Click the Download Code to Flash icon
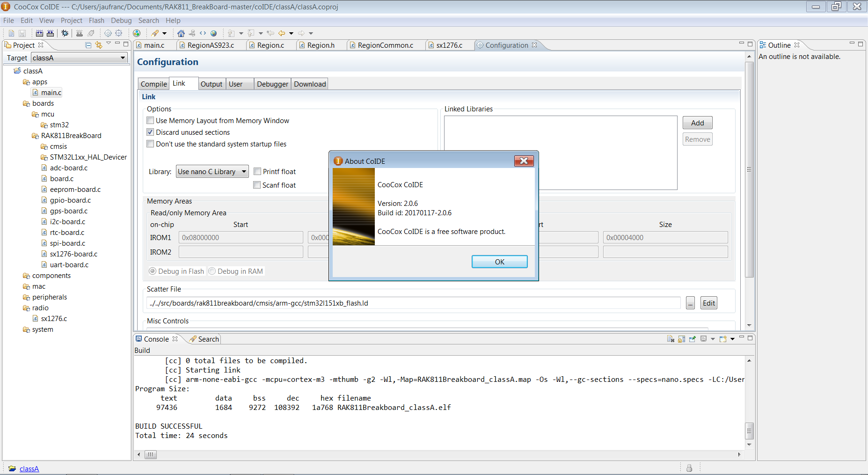This screenshot has width=868, height=475. [80, 33]
